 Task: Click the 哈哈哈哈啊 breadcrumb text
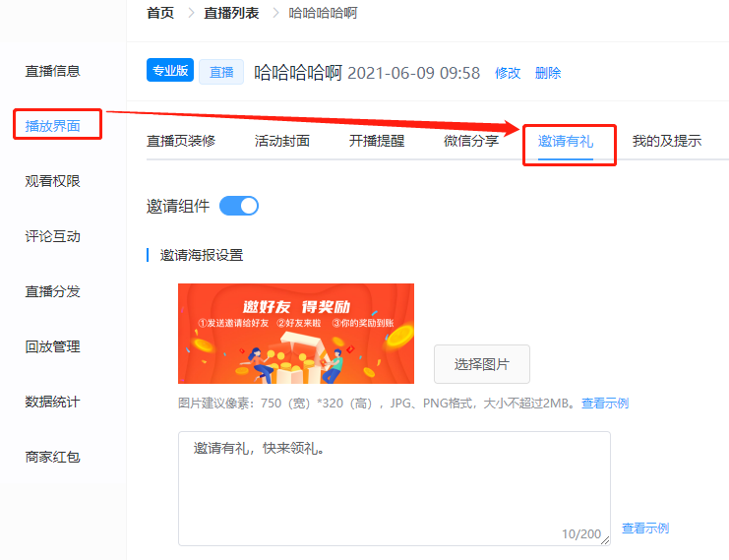click(x=323, y=13)
